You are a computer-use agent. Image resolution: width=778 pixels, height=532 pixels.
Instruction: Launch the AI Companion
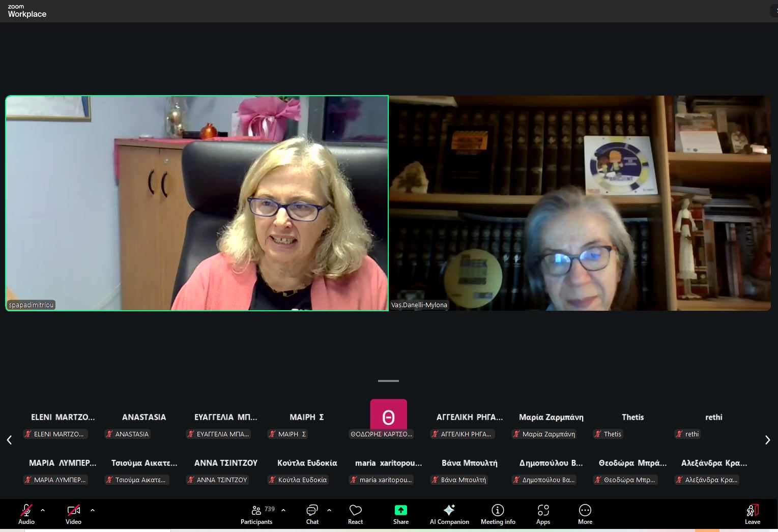(x=449, y=514)
